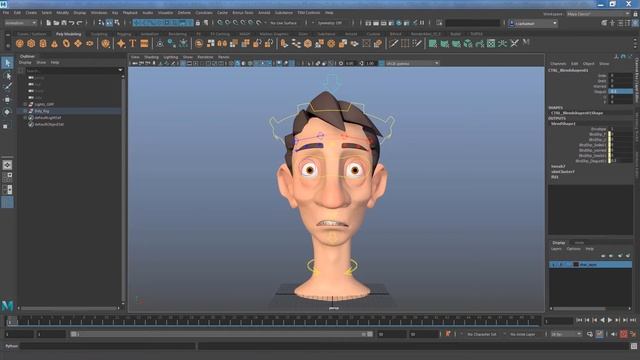Click the green UV planar mapping icon

(x=433, y=43)
